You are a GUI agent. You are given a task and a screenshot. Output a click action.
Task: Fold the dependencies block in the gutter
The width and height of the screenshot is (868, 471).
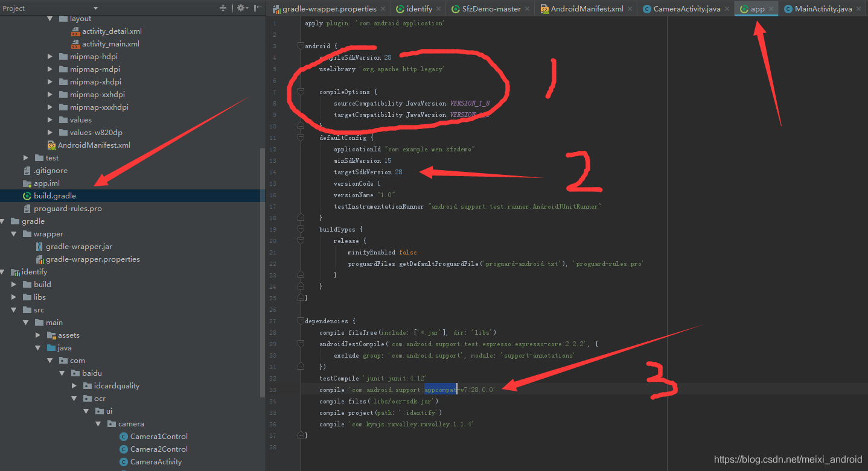(300, 321)
